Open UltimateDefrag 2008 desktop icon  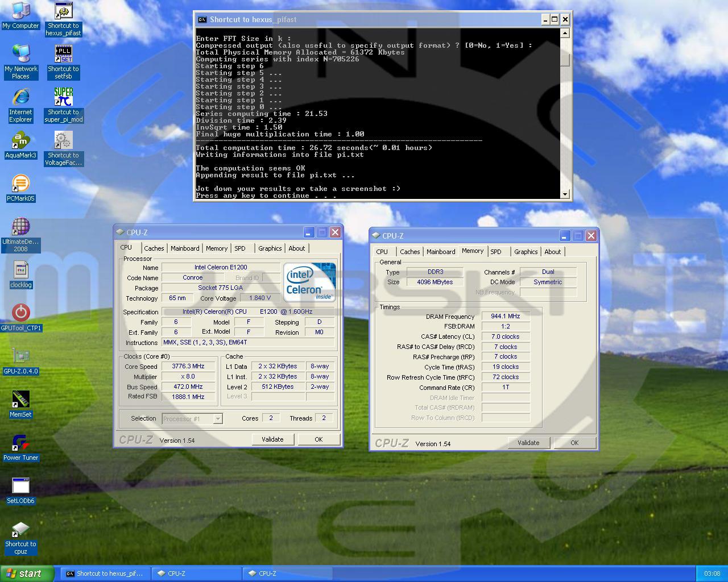click(20, 235)
